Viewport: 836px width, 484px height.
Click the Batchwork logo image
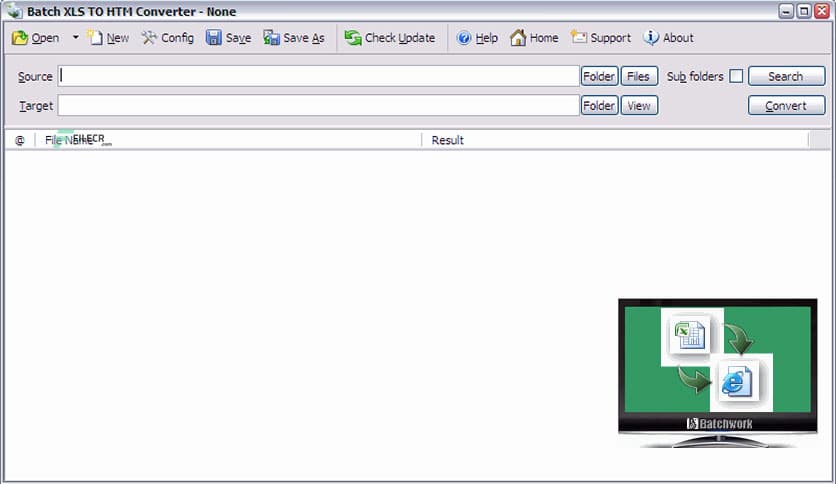click(x=718, y=373)
